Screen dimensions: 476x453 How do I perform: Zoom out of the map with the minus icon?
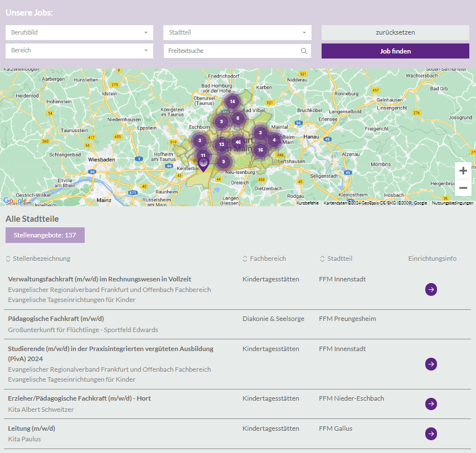pyautogui.click(x=463, y=188)
